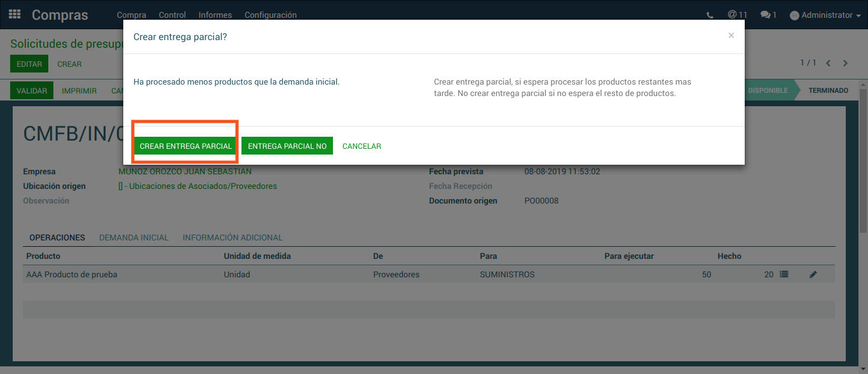
Task: Switch to the Demanda Inicial tab
Action: pyautogui.click(x=133, y=237)
